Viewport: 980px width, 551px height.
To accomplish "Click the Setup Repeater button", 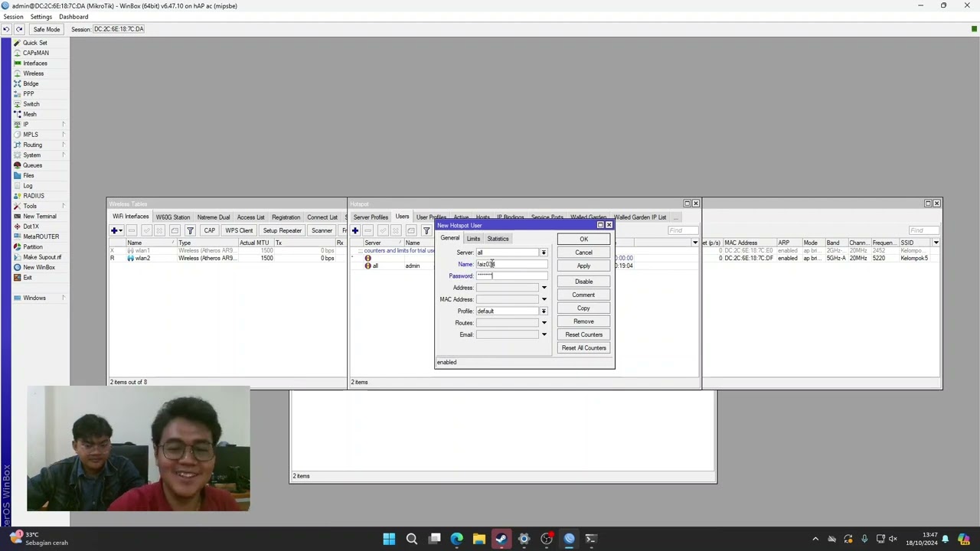I will coord(283,230).
